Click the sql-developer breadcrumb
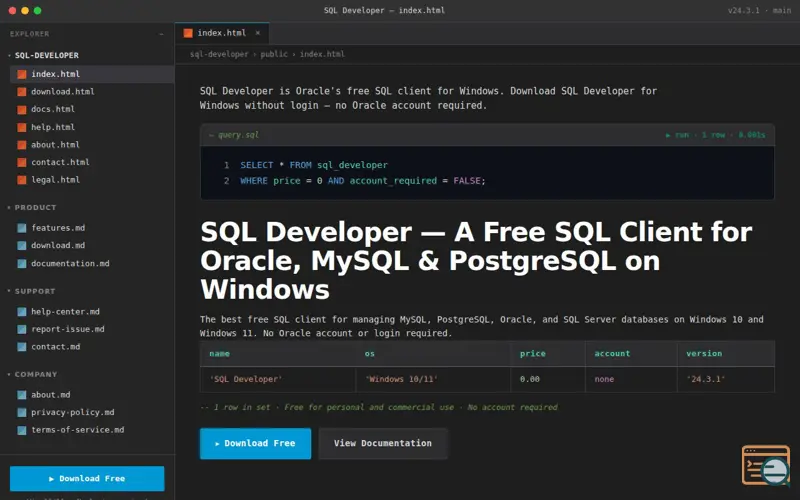Screen dimensions: 800x500 click(219, 54)
